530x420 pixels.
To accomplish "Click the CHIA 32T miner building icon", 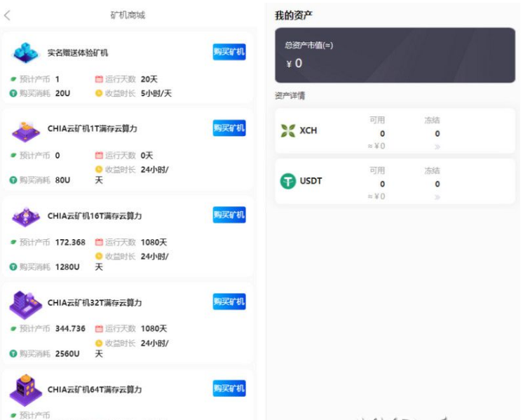I will pyautogui.click(x=27, y=303).
